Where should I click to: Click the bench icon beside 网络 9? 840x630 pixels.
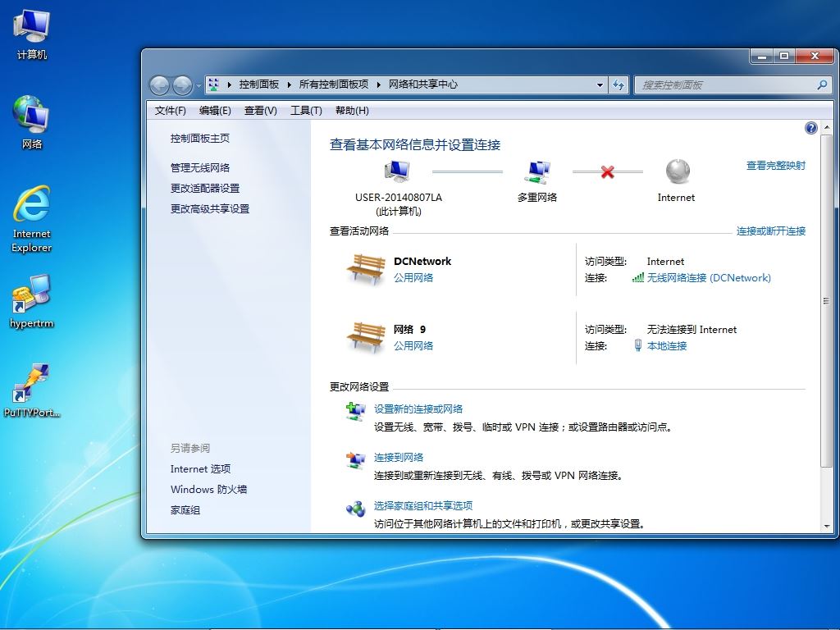[366, 337]
